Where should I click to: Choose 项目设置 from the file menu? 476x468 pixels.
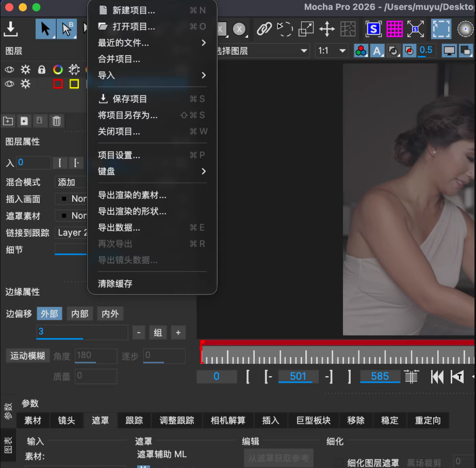coord(119,155)
